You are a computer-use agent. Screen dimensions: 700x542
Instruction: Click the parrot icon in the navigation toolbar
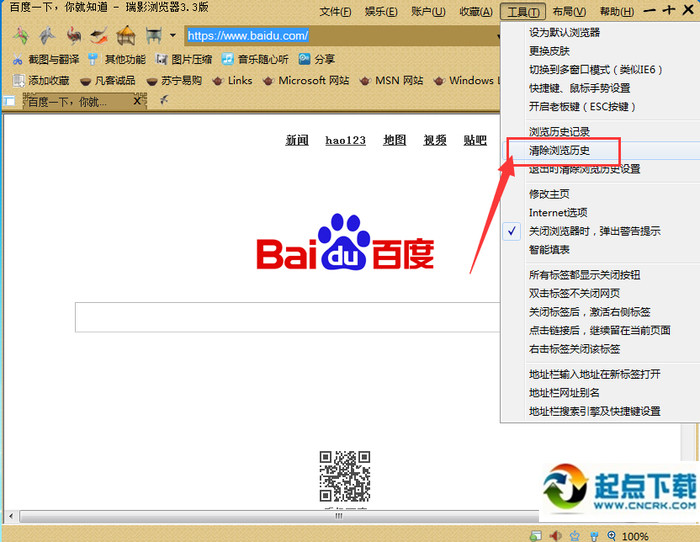point(21,35)
